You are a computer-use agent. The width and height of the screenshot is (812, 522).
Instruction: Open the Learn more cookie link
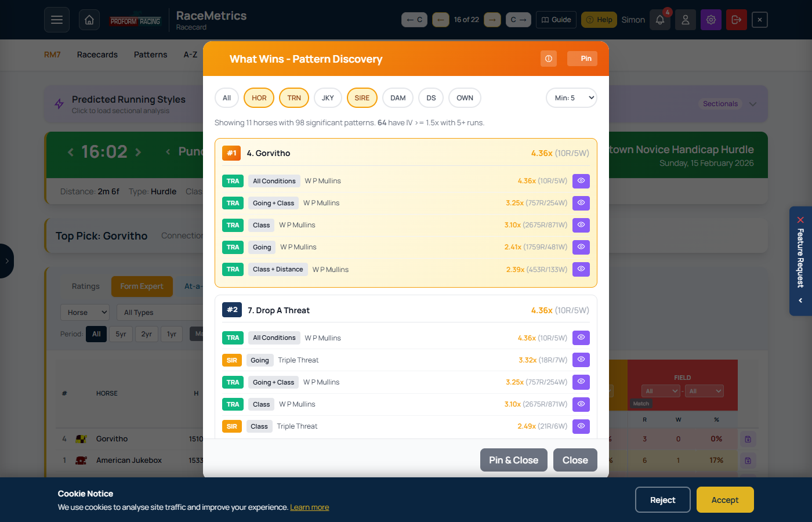(309, 507)
